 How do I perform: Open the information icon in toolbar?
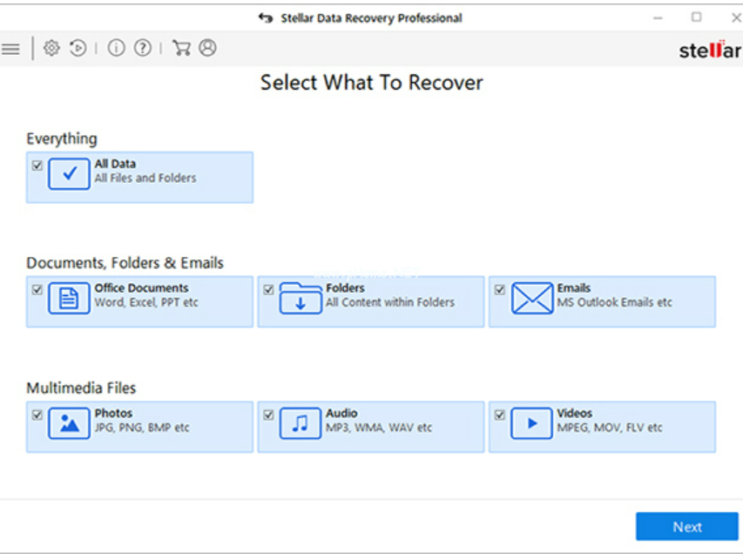117,49
